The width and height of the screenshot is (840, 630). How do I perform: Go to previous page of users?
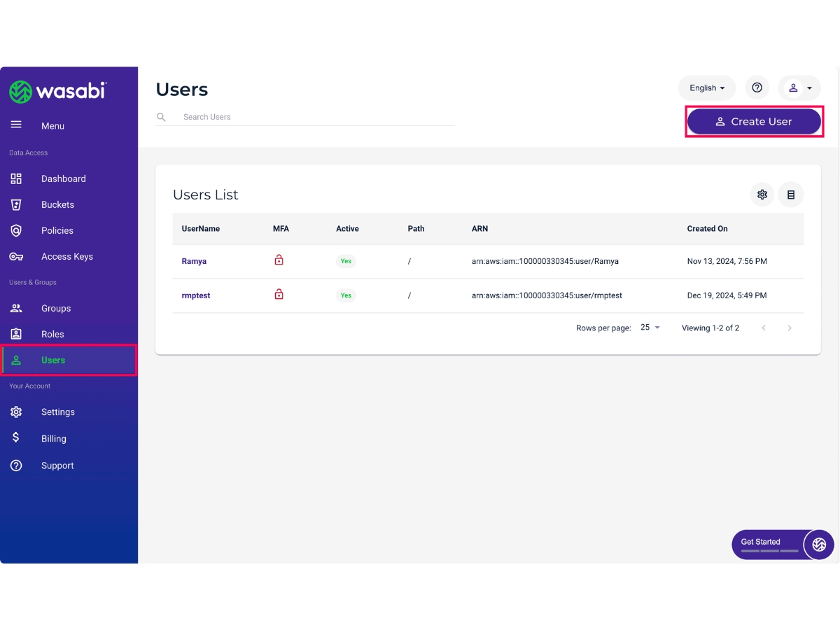[x=764, y=328]
